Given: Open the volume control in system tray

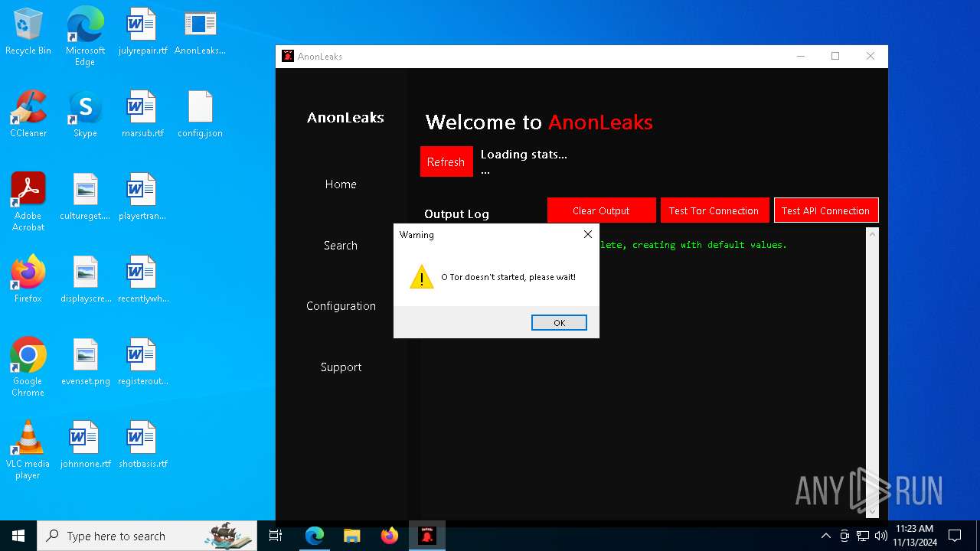Looking at the screenshot, I should (x=880, y=536).
